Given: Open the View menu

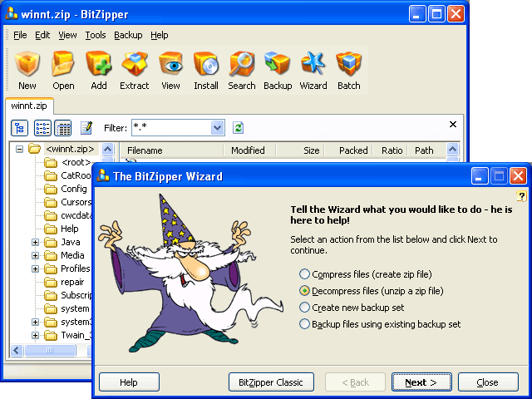Looking at the screenshot, I should [67, 35].
